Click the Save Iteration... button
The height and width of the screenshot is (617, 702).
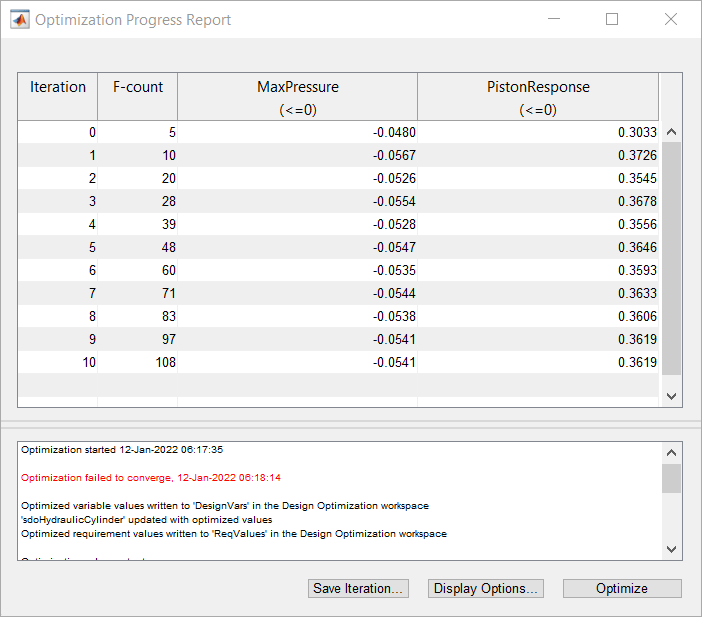click(358, 588)
